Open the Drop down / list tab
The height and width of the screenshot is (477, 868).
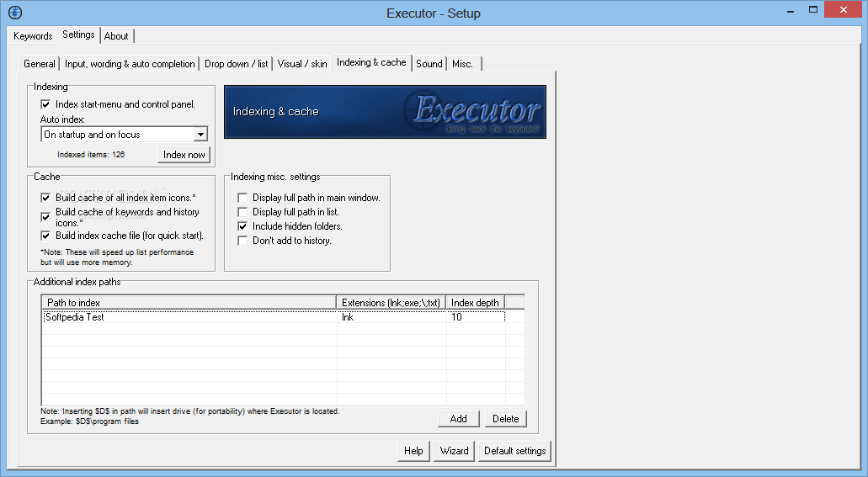[x=236, y=64]
